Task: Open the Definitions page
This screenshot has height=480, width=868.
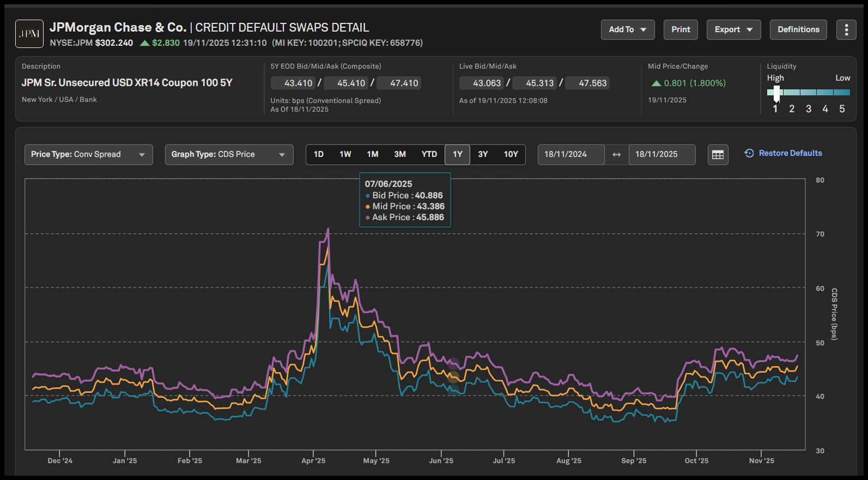Action: pos(798,29)
